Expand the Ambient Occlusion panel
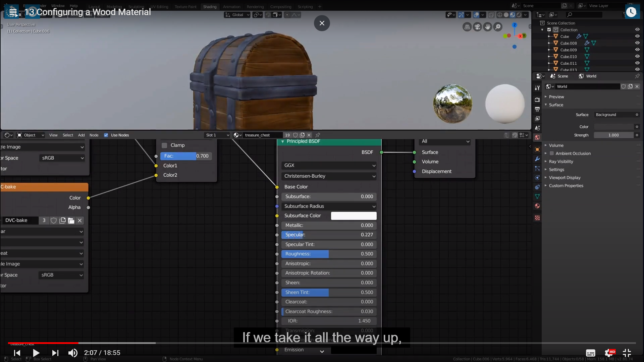The height and width of the screenshot is (362, 644). click(546, 154)
